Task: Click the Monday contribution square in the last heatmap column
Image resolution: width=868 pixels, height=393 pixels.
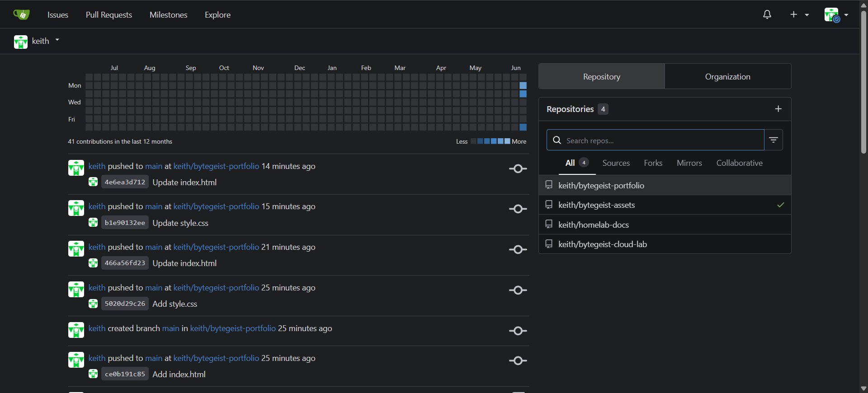Action: [523, 85]
